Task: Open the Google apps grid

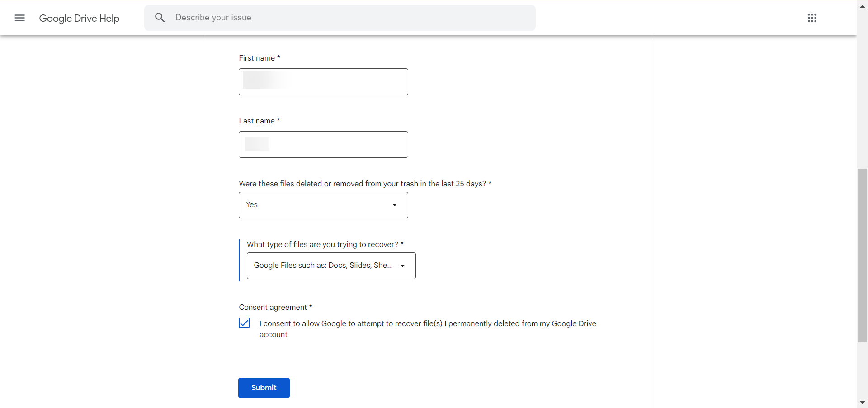Action: pos(812,18)
